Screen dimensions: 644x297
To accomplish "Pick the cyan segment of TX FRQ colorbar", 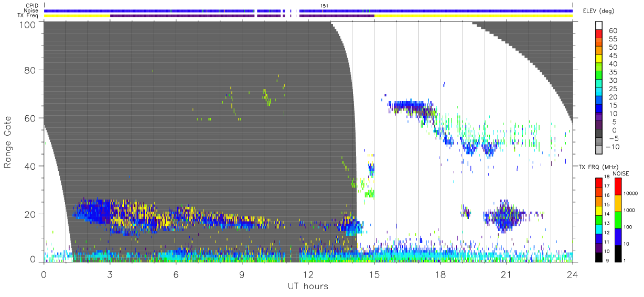I will [x=598, y=229].
